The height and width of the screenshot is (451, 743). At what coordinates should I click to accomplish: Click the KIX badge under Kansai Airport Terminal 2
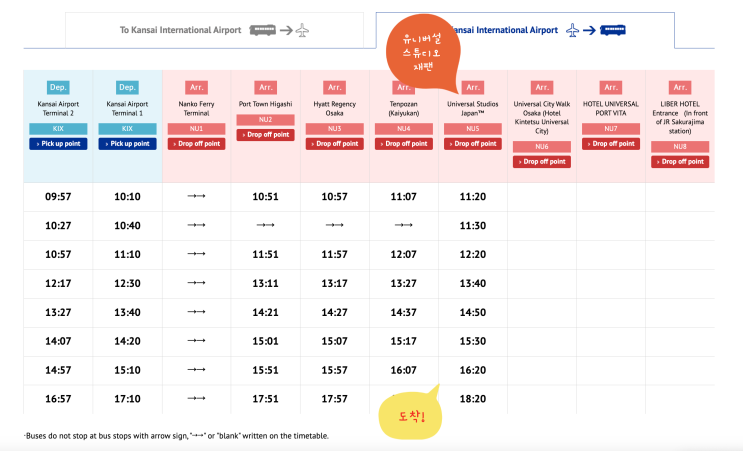point(58,129)
